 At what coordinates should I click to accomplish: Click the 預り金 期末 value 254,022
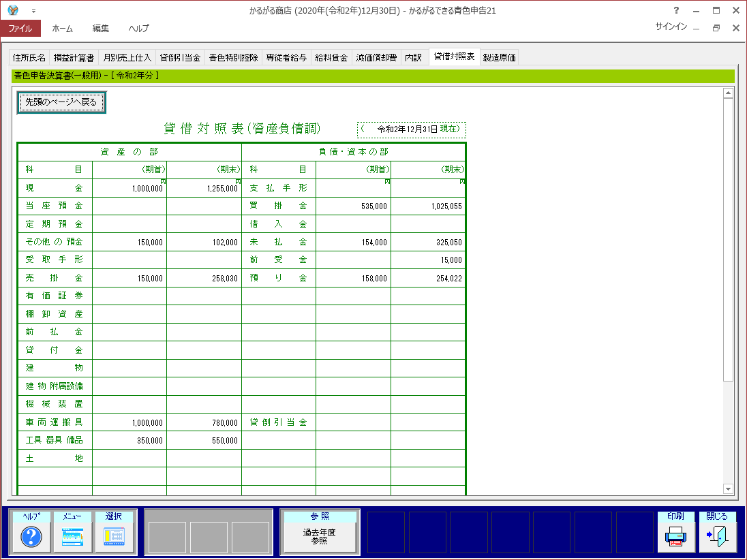point(449,279)
